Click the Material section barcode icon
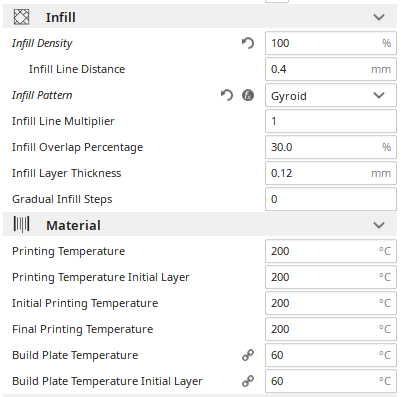Image resolution: width=401 pixels, height=397 pixels. coord(21,225)
